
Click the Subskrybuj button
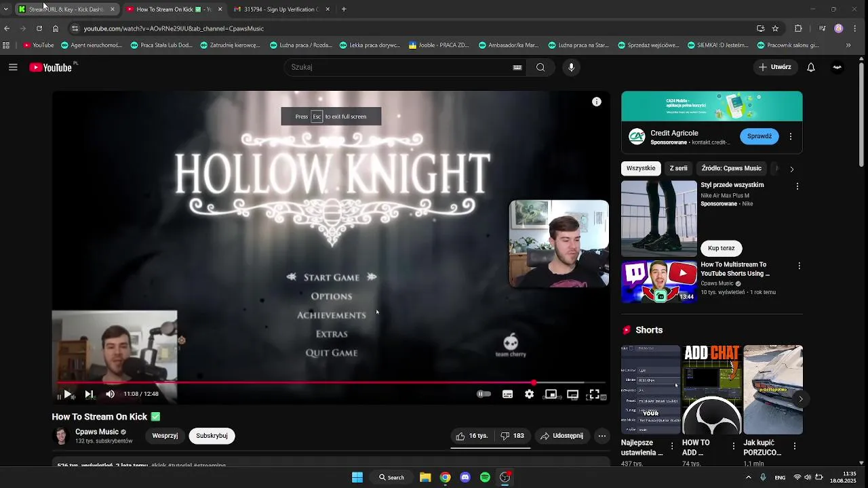click(212, 436)
